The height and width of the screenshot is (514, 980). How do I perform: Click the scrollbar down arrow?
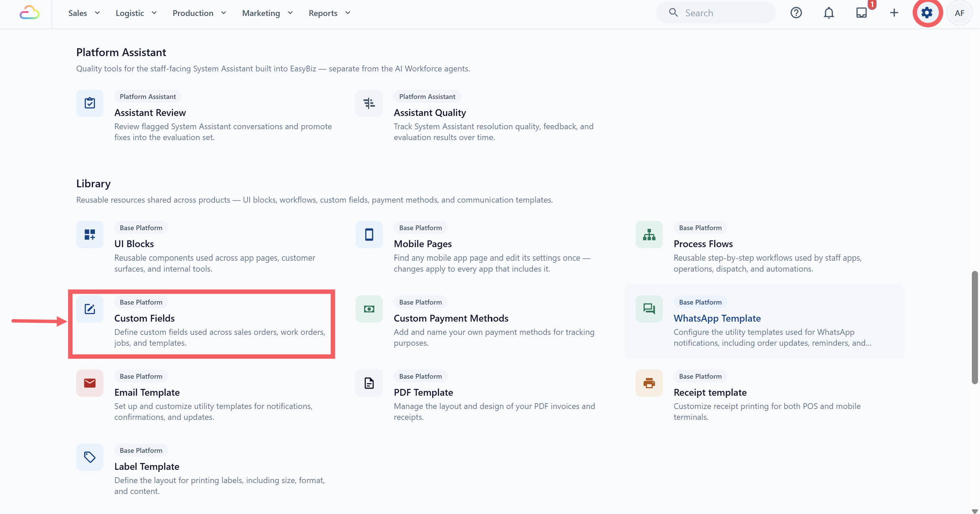(975, 511)
